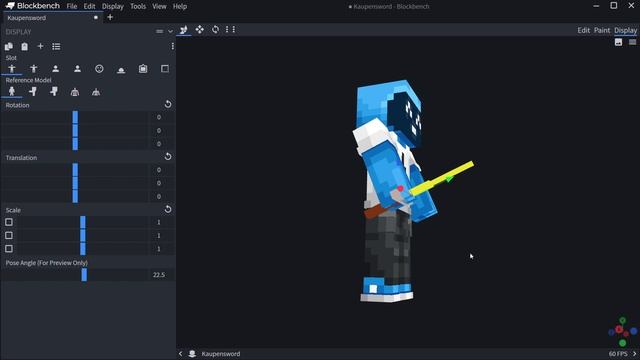Screen dimensions: 640x360
Task: Choose the player reference model icon
Action: click(12, 91)
